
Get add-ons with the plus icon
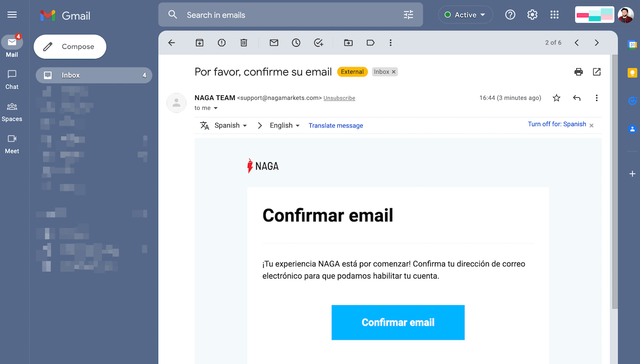[x=633, y=174]
